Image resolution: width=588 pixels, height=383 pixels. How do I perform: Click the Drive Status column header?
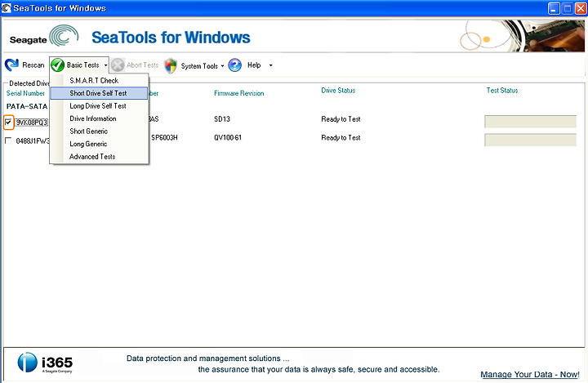click(x=338, y=91)
